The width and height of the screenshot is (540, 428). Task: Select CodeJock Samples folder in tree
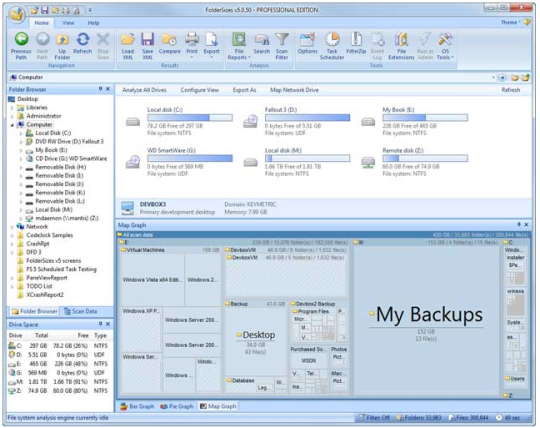(x=49, y=236)
